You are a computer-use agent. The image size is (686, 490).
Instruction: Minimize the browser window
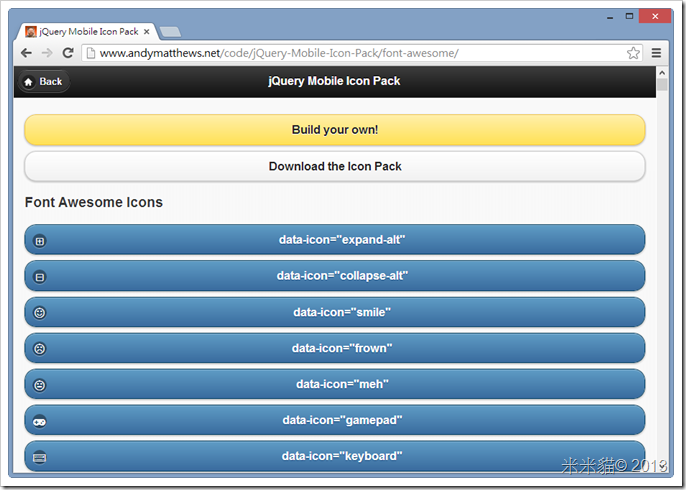point(610,17)
